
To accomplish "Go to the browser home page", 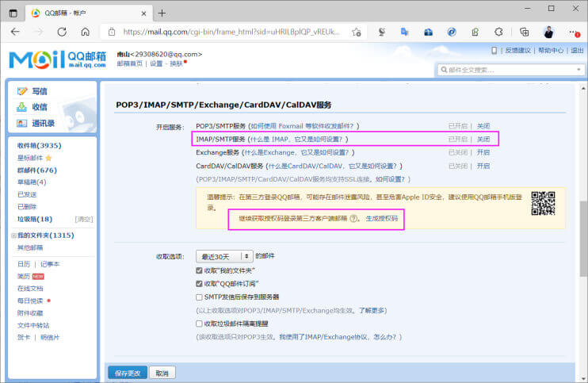I will click(86, 32).
